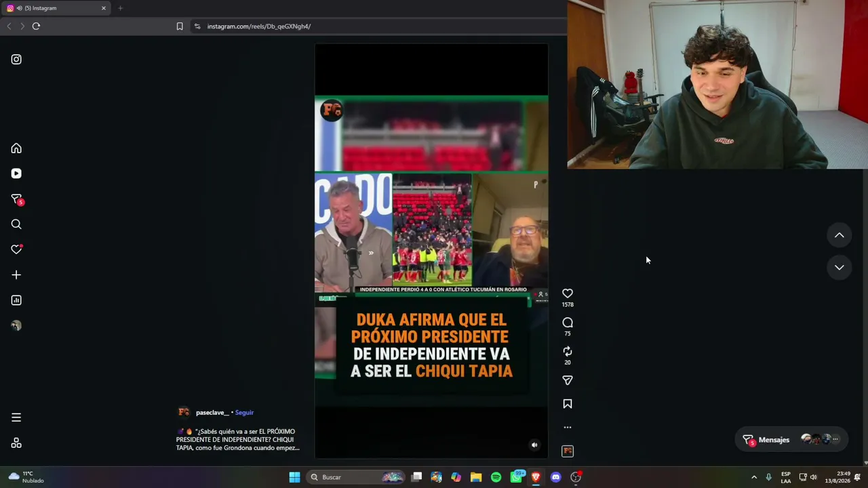
Task: Open the reel's comments
Action: (x=568, y=323)
